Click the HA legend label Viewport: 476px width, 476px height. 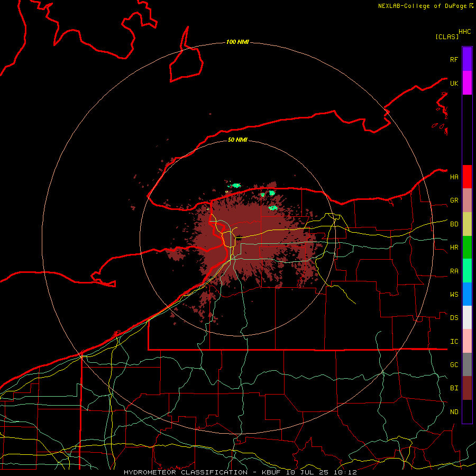coord(454,177)
